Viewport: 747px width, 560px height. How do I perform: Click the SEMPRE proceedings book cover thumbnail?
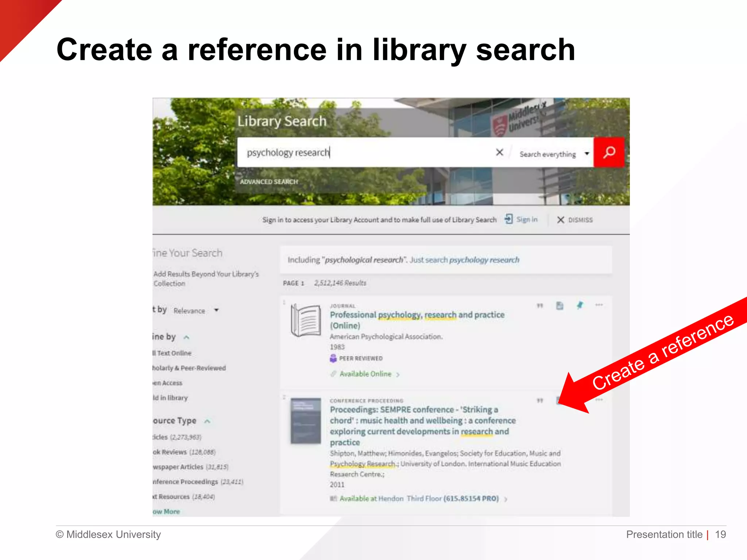[306, 421]
